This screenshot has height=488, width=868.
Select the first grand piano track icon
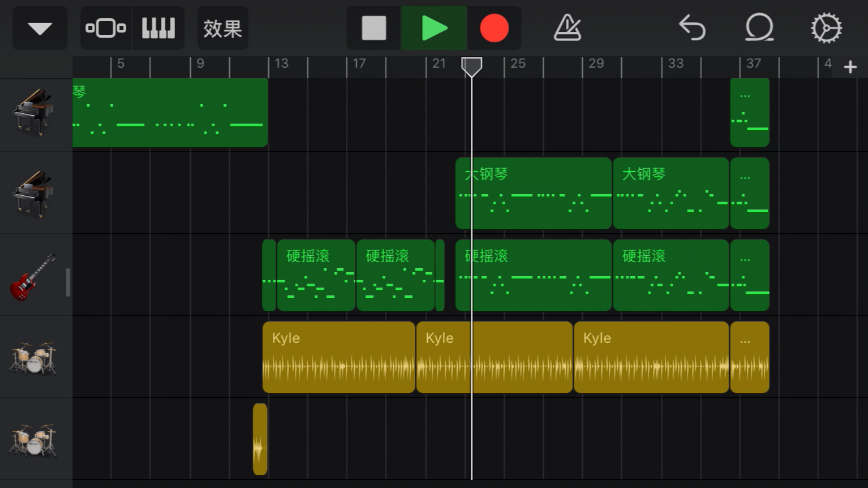click(x=32, y=112)
